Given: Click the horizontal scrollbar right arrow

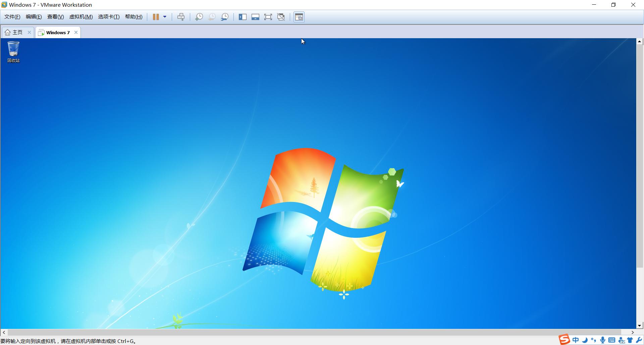Looking at the screenshot, I should pyautogui.click(x=633, y=333).
